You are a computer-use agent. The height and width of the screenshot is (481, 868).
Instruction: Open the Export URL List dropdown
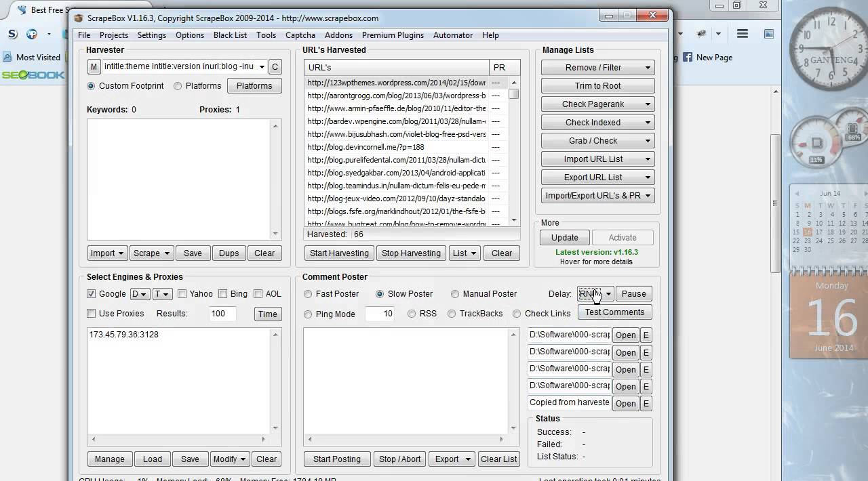597,177
